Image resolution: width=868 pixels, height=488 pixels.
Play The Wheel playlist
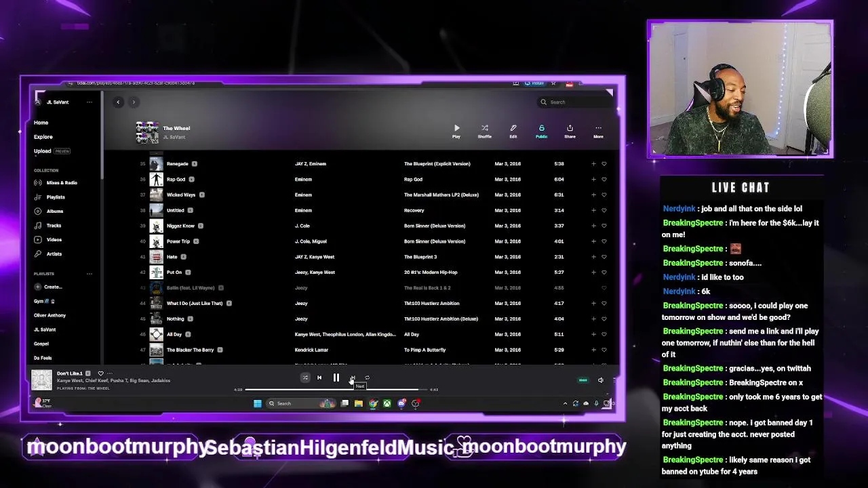pyautogui.click(x=456, y=131)
